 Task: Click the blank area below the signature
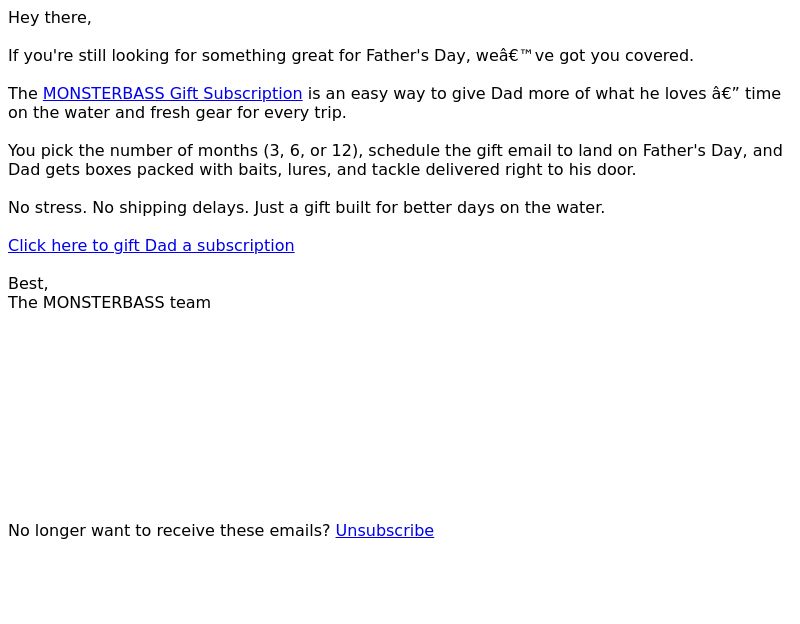(400, 413)
